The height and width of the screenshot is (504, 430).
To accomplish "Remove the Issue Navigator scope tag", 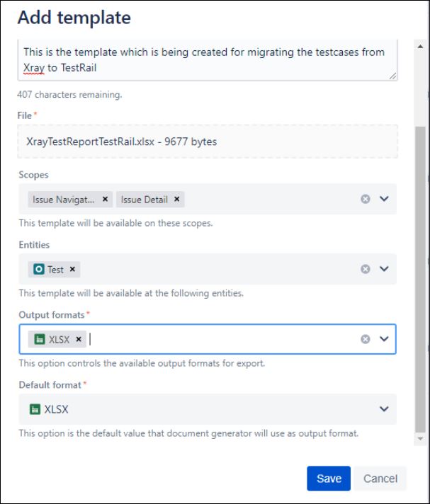I will [105, 200].
